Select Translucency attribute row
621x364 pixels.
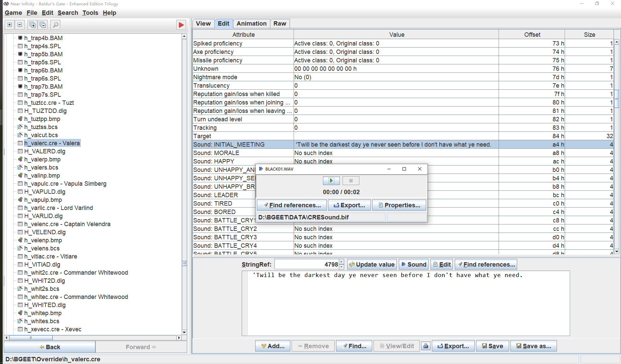click(x=403, y=86)
